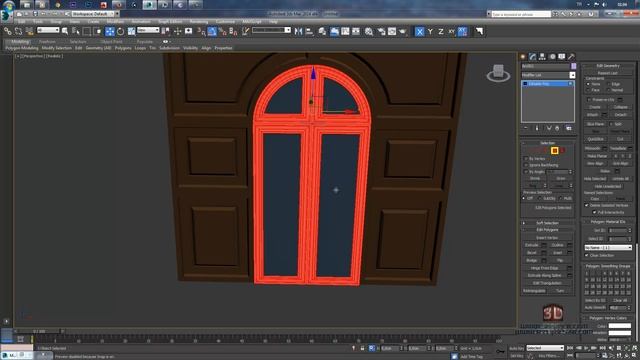Click the Extrude button

(531, 245)
